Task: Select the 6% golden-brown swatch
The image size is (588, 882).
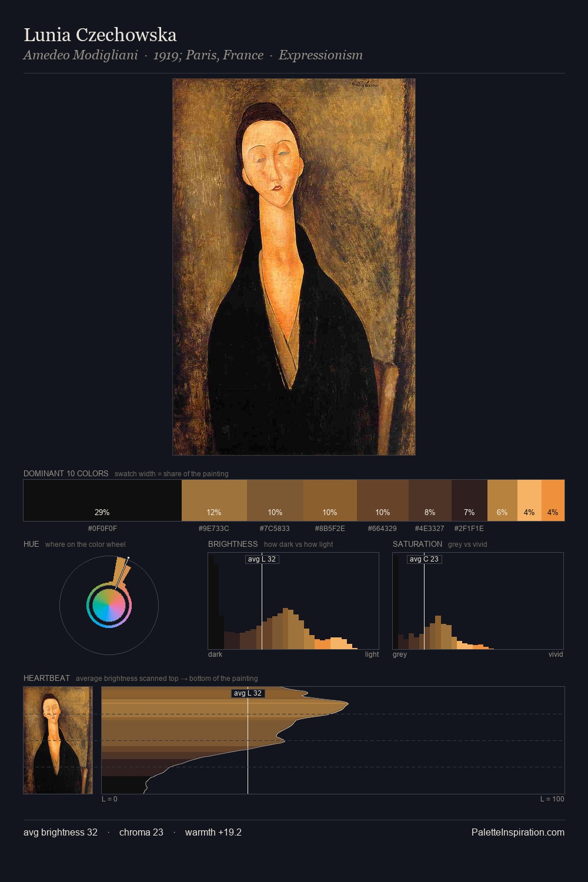Action: (x=502, y=500)
